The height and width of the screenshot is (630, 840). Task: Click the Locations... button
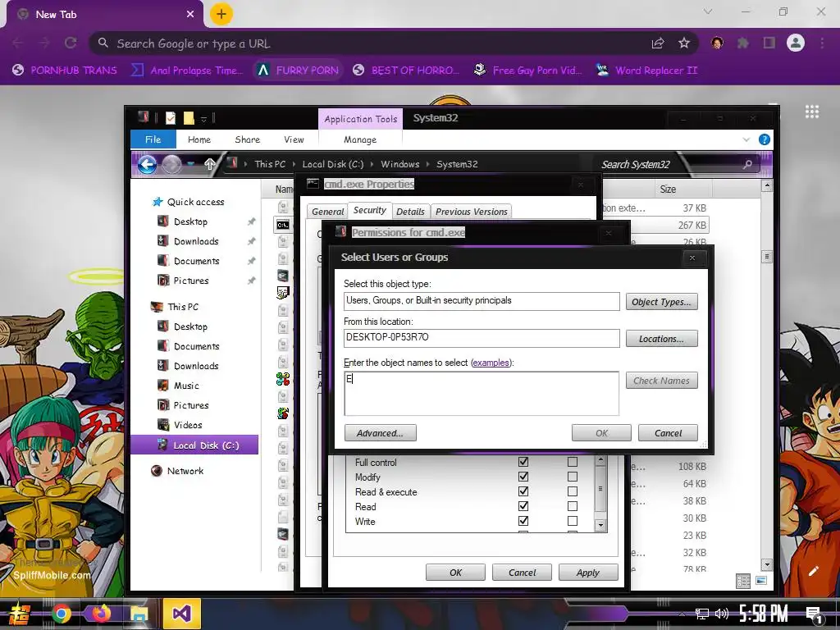(662, 339)
